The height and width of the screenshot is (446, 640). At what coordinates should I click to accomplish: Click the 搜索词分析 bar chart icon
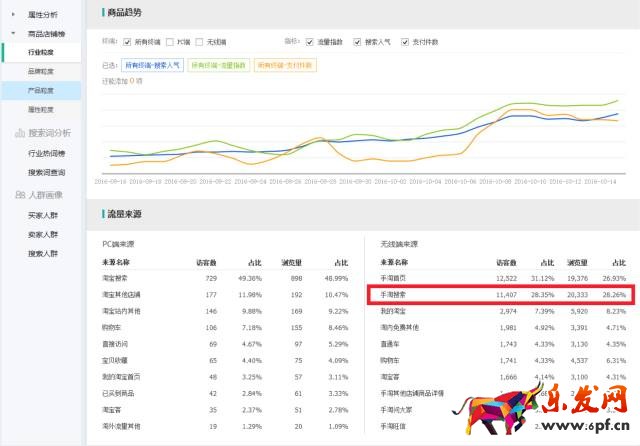[18, 132]
